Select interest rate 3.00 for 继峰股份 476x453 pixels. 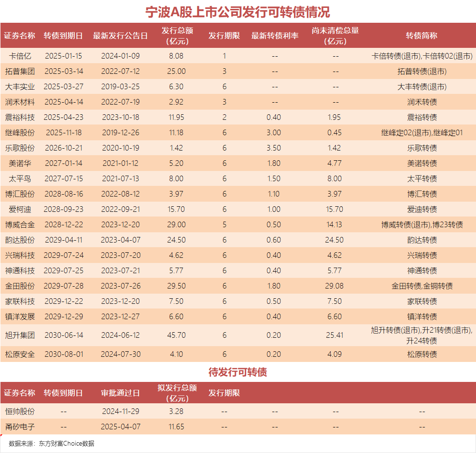click(274, 133)
